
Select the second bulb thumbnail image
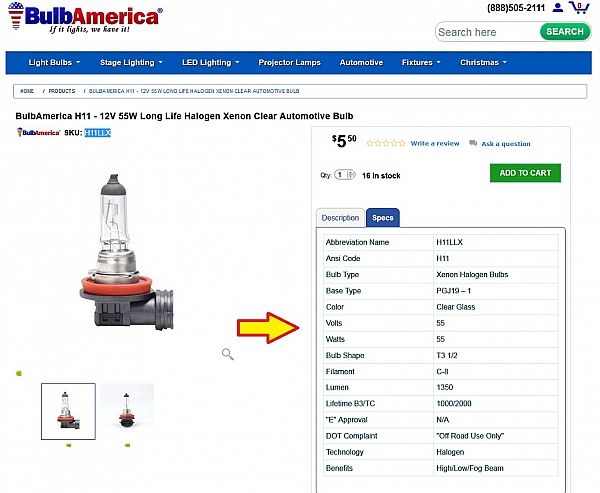point(127,411)
